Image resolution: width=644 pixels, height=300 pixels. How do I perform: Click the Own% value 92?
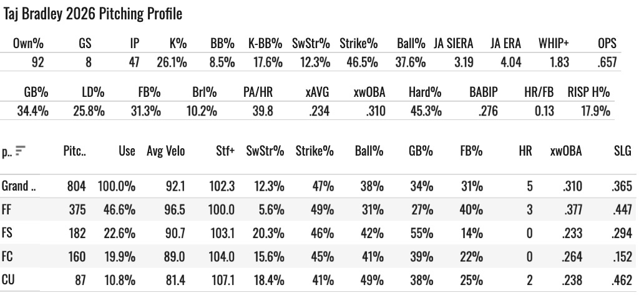coord(38,62)
